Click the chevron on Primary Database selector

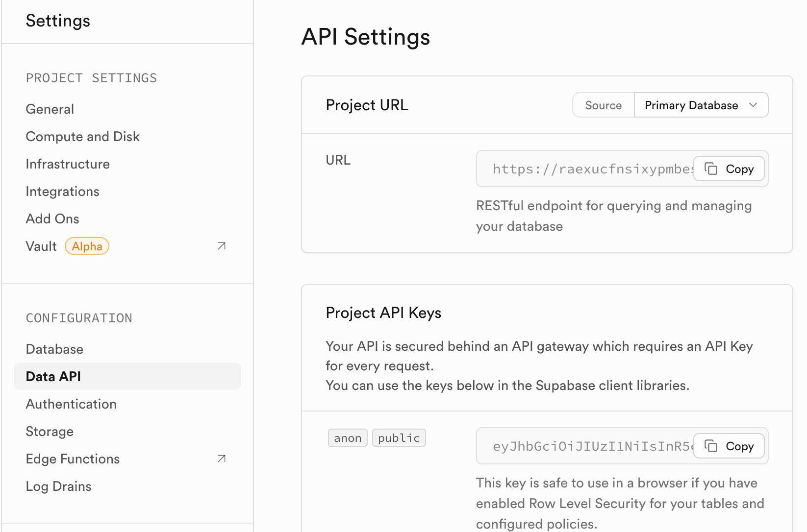point(753,105)
